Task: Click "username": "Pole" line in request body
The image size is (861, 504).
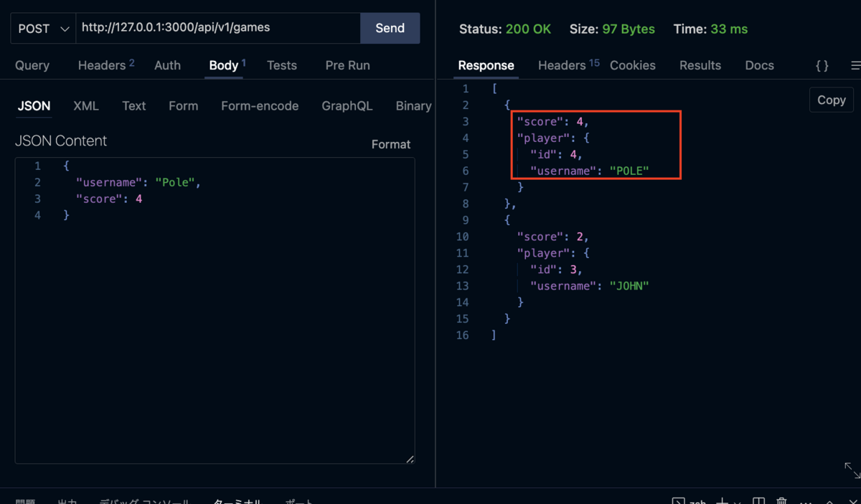Action: (138, 183)
